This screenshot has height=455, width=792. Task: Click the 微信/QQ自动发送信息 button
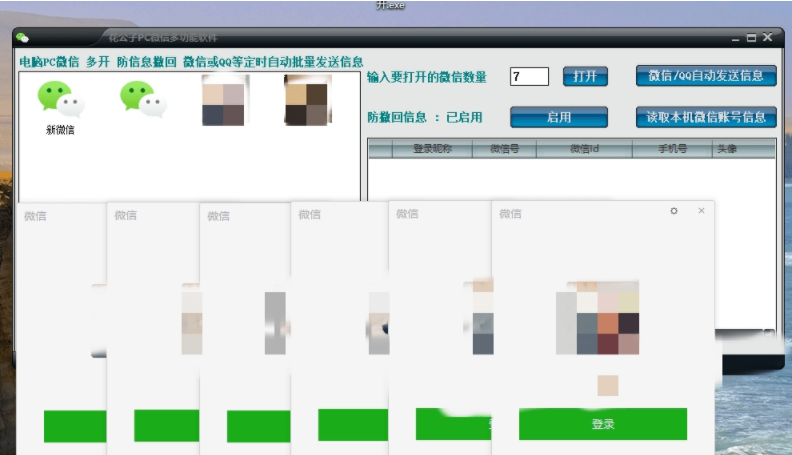click(706, 76)
